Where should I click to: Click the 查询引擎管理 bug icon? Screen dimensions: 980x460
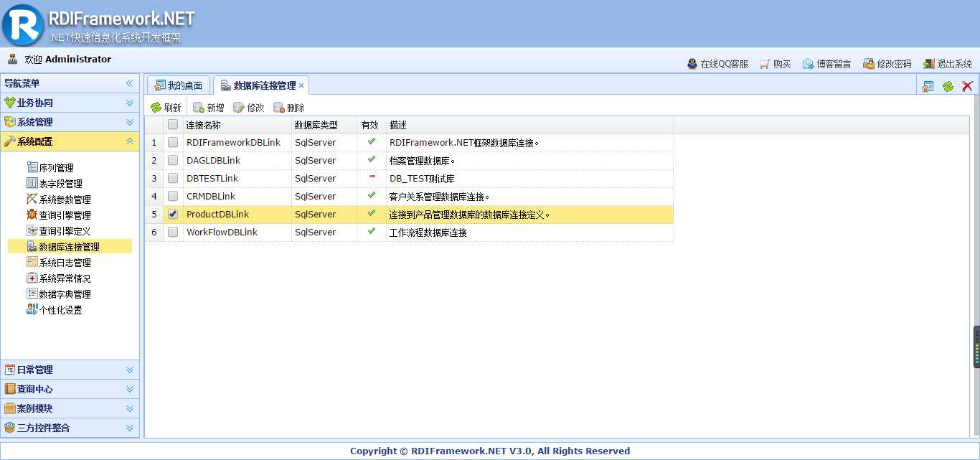pyautogui.click(x=32, y=215)
